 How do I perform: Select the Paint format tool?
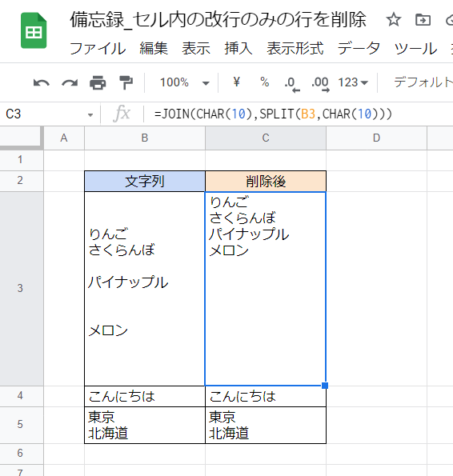126,82
